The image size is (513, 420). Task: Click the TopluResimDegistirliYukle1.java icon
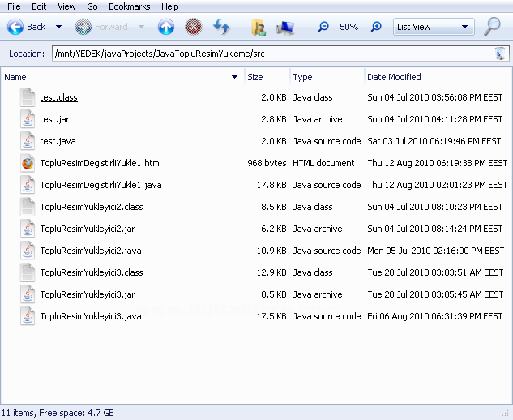(x=28, y=185)
